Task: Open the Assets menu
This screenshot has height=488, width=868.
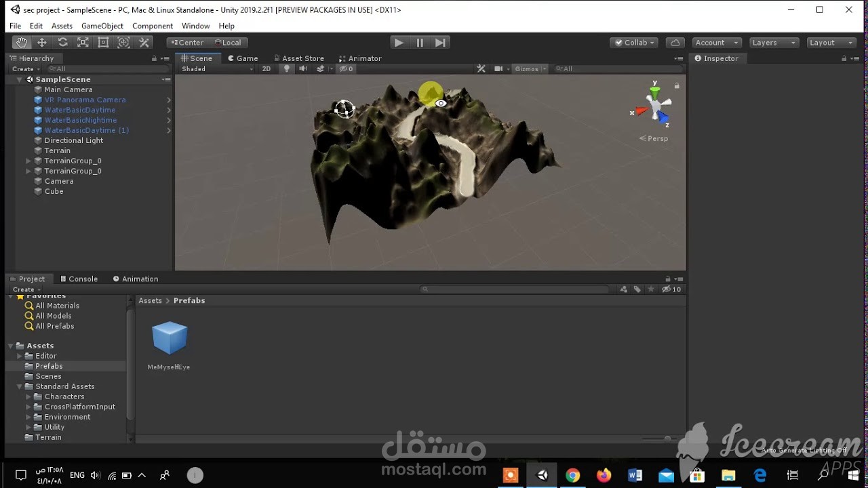Action: tap(62, 26)
